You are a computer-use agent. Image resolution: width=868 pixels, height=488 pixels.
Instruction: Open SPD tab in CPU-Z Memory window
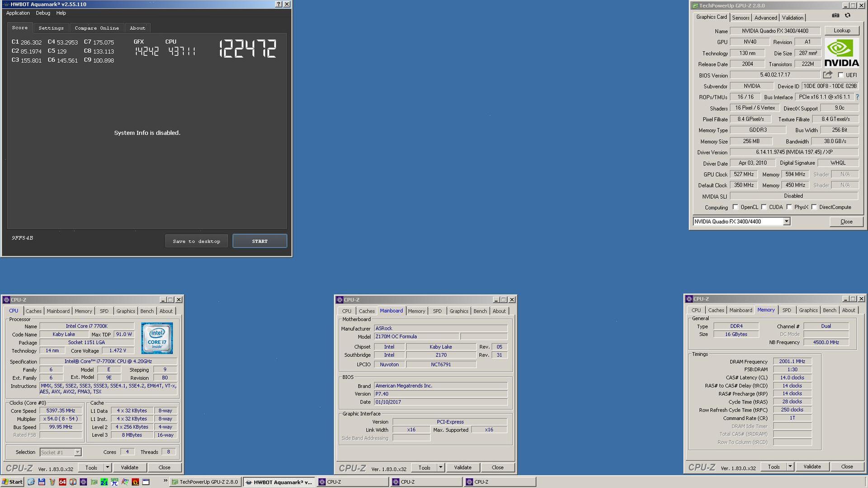(787, 310)
